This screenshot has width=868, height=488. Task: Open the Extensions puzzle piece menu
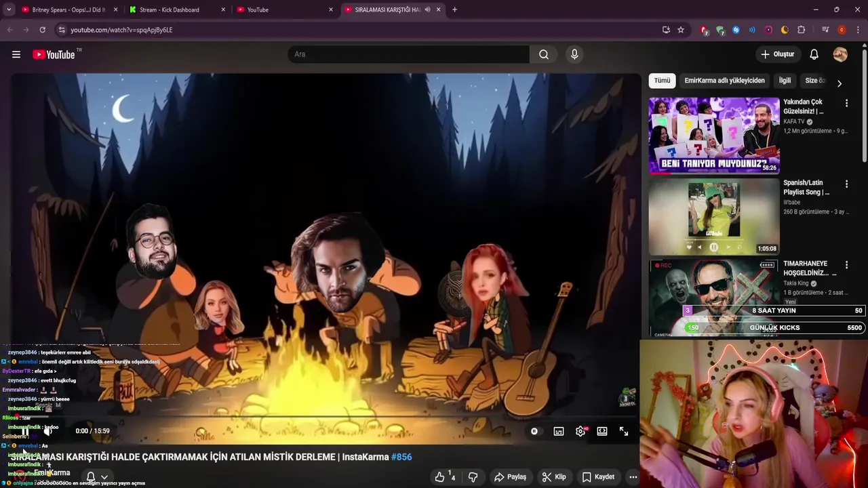802,30
